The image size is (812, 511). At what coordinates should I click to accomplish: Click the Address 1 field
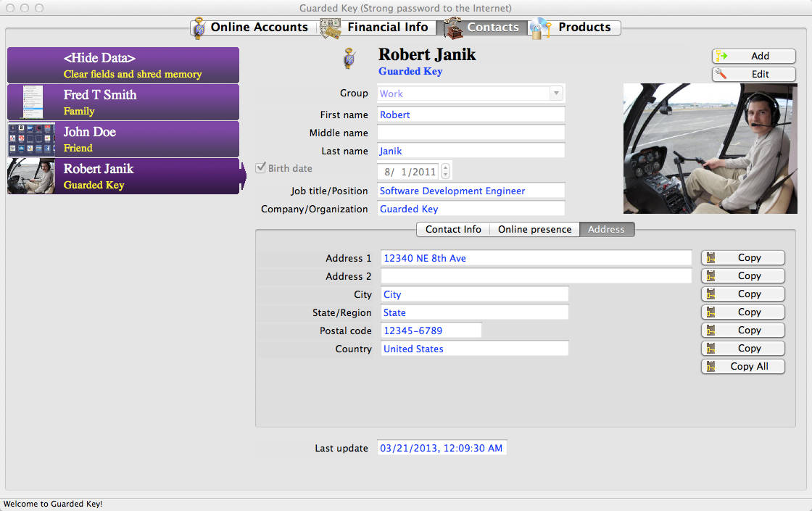pos(536,258)
